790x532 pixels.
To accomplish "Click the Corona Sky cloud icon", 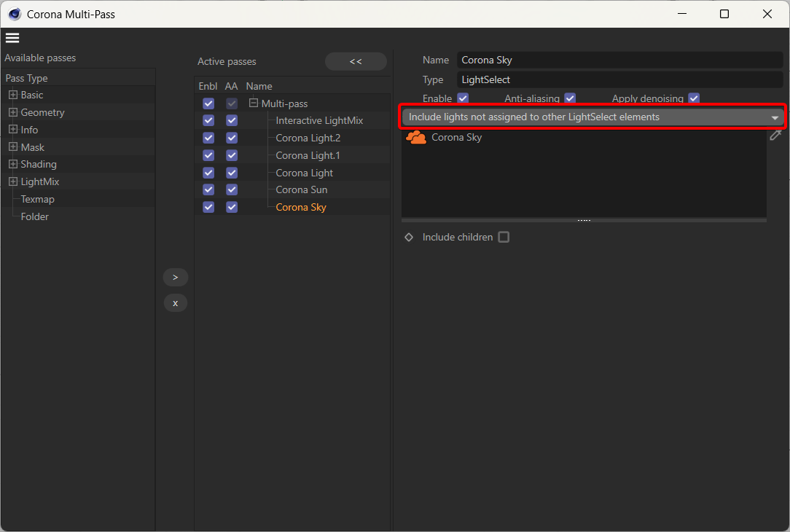I will pyautogui.click(x=415, y=137).
